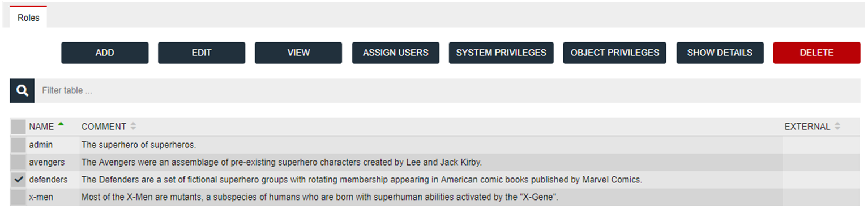The height and width of the screenshot is (213, 868).
Task: Check the avengers role checkbox
Action: 18,162
